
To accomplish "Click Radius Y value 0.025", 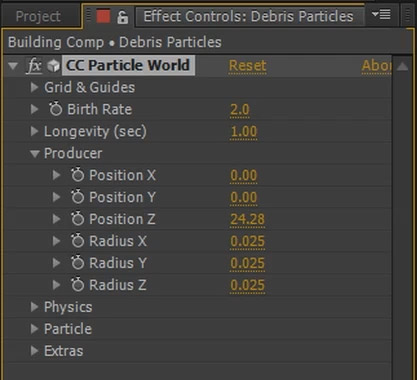I will click(x=247, y=264).
